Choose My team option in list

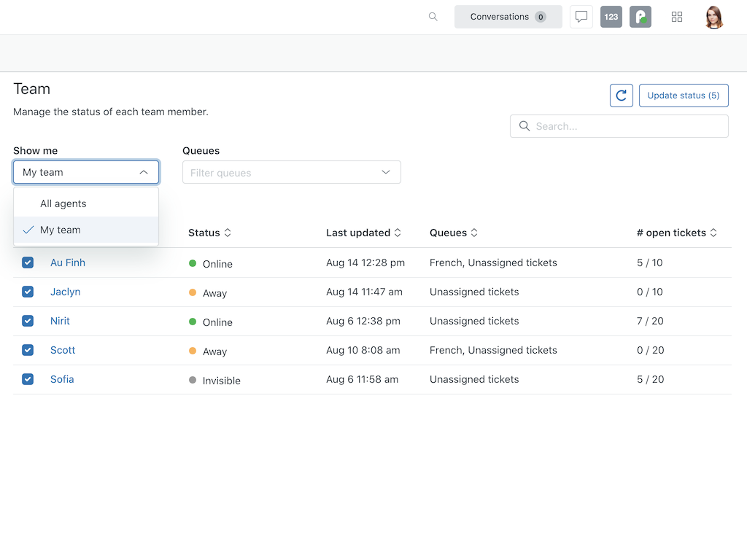[61, 230]
